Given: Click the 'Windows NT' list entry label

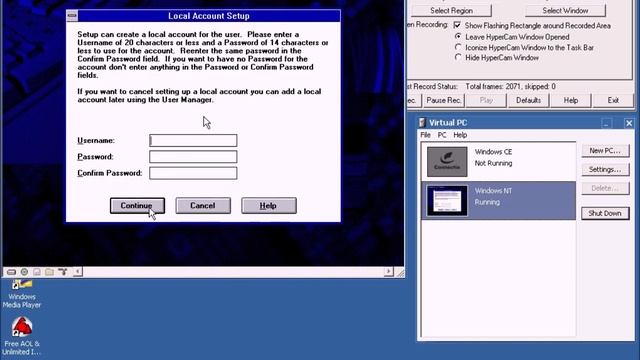Looking at the screenshot, I should [x=493, y=191].
